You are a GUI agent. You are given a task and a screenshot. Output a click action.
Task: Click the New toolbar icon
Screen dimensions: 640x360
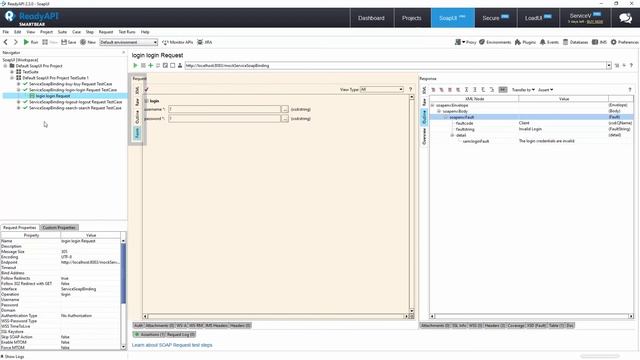point(88,42)
